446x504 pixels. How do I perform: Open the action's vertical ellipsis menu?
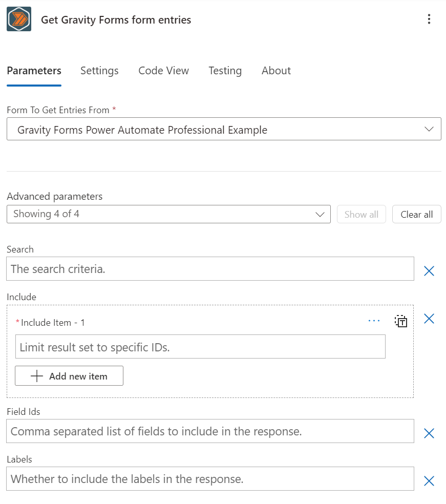click(429, 19)
